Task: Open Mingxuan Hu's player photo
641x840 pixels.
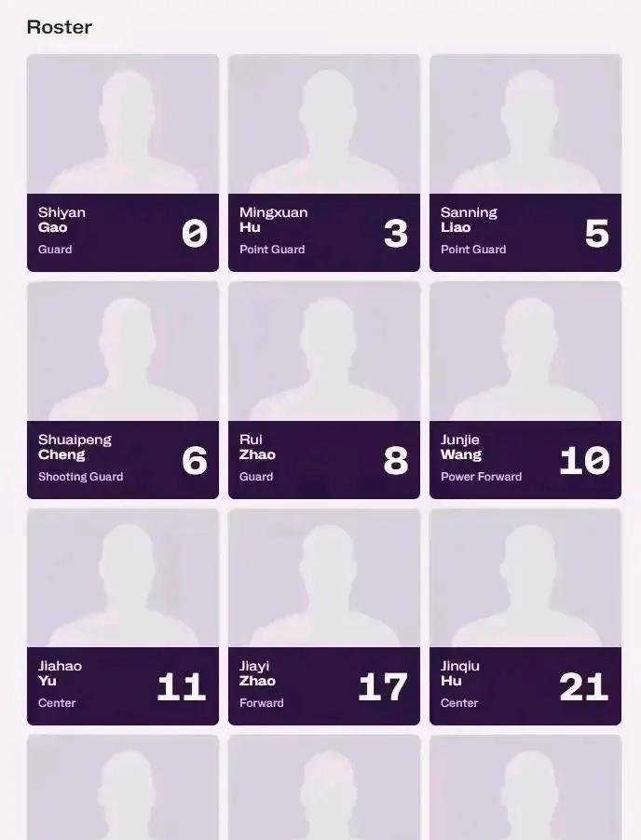Action: [324, 125]
